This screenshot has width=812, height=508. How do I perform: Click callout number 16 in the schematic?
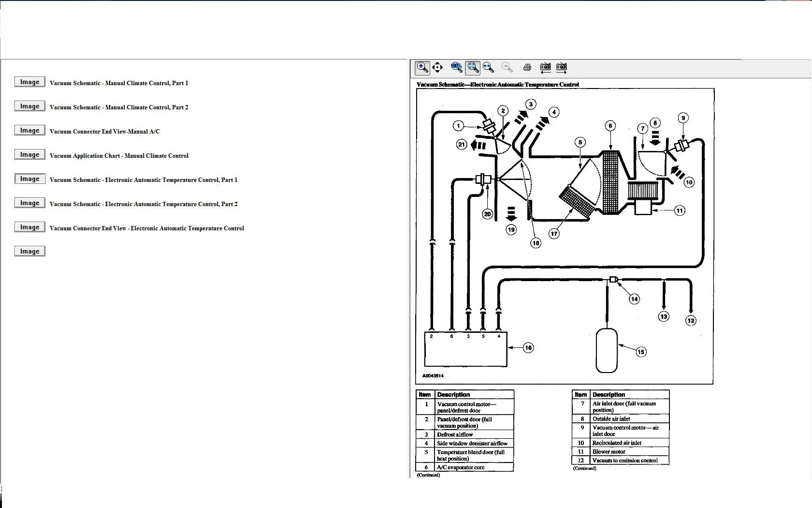pos(528,347)
